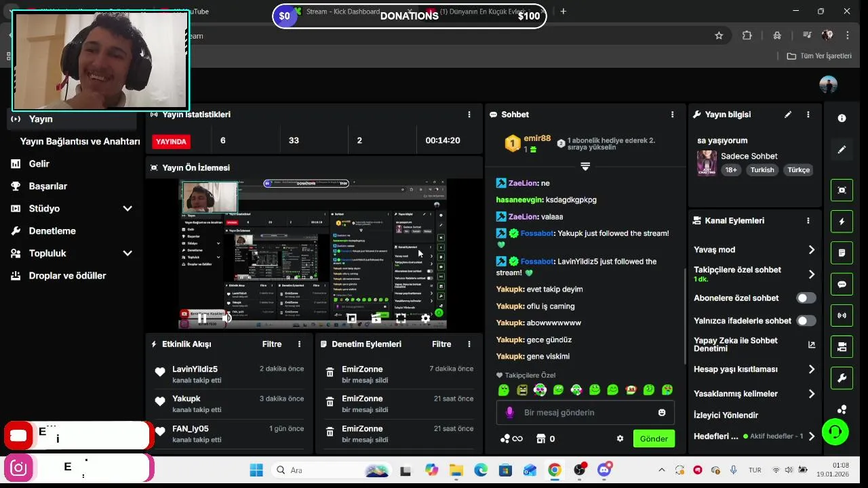The width and height of the screenshot is (868, 488).
Task: Open the browser extensions puzzle icon
Action: [747, 35]
